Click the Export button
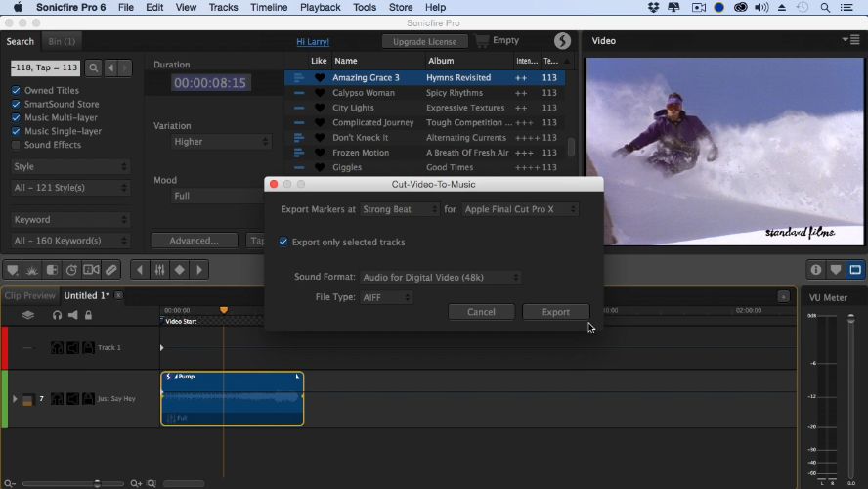868x489 pixels. tap(555, 312)
